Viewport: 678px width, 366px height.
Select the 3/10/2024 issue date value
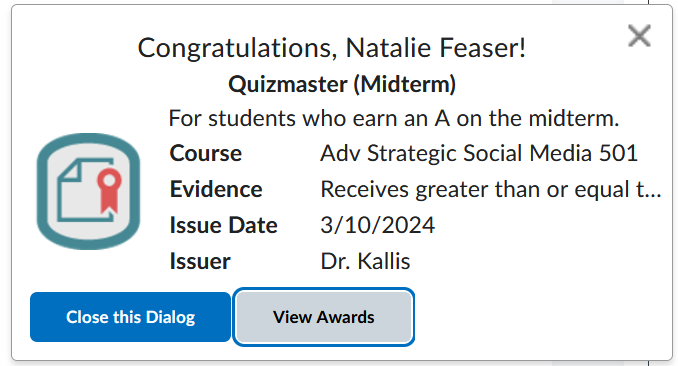[377, 225]
